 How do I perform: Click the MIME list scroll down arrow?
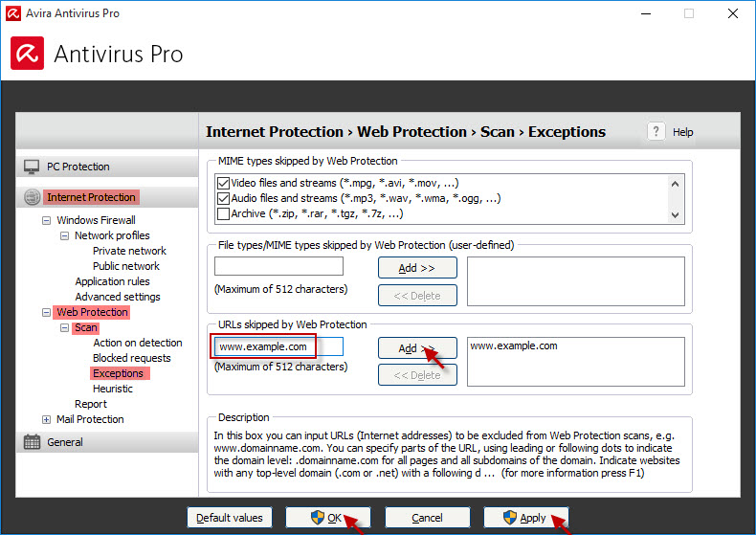(x=675, y=215)
